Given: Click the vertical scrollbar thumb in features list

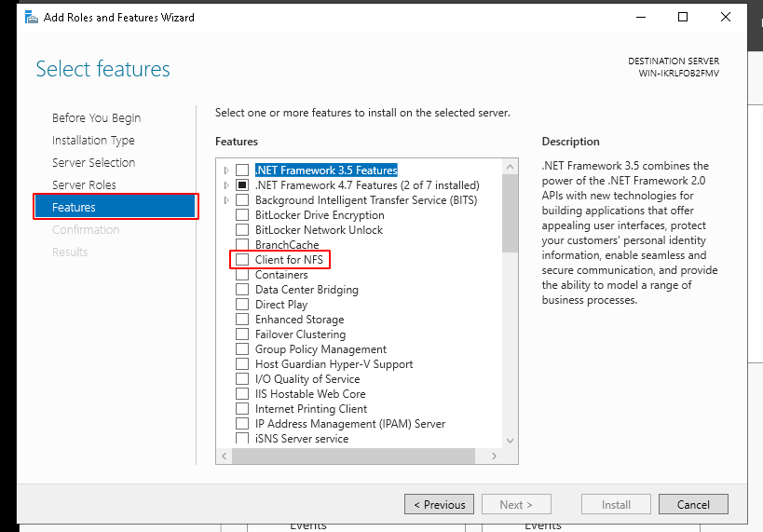Looking at the screenshot, I should pyautogui.click(x=510, y=213).
